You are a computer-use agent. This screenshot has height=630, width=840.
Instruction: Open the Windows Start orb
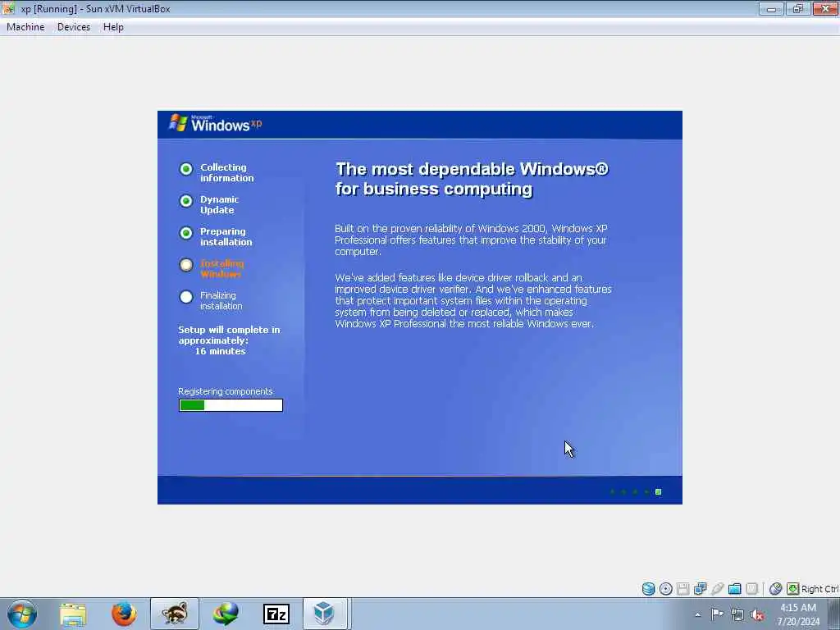click(x=22, y=614)
